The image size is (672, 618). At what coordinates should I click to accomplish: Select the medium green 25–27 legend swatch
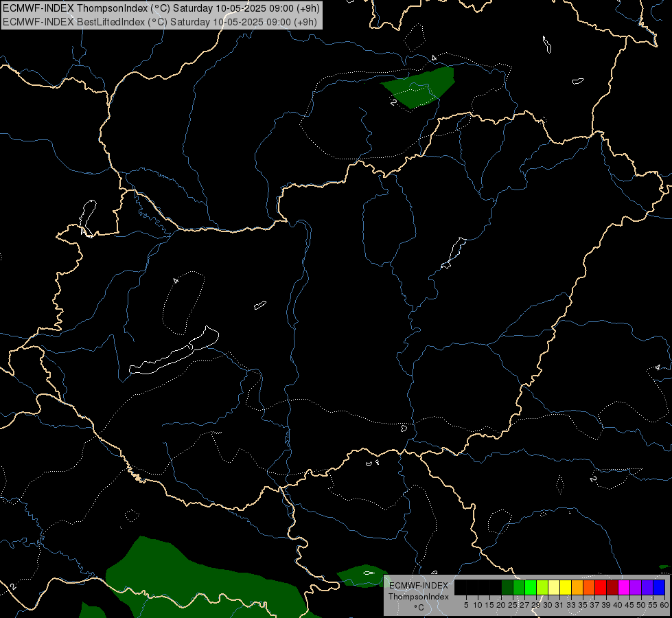click(x=519, y=588)
